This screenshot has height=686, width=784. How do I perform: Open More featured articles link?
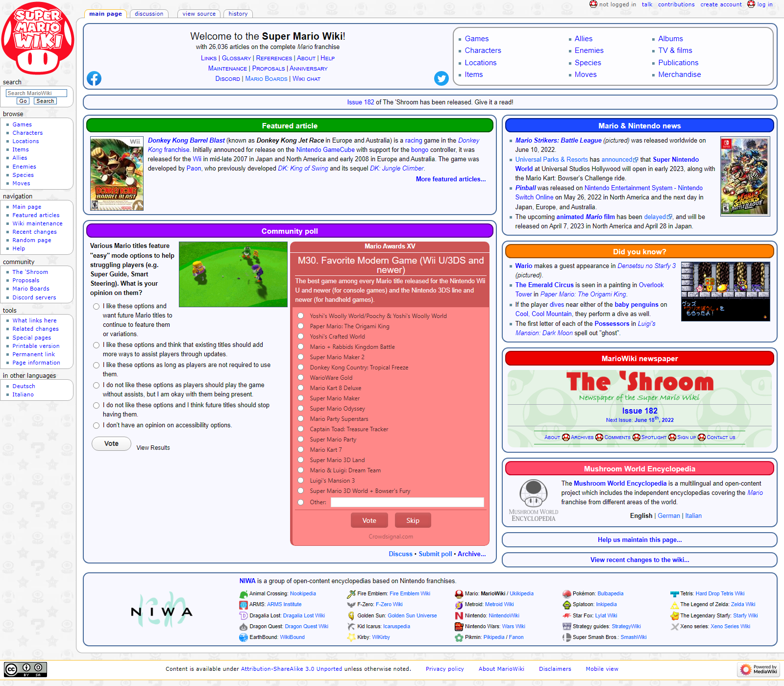[x=450, y=179]
